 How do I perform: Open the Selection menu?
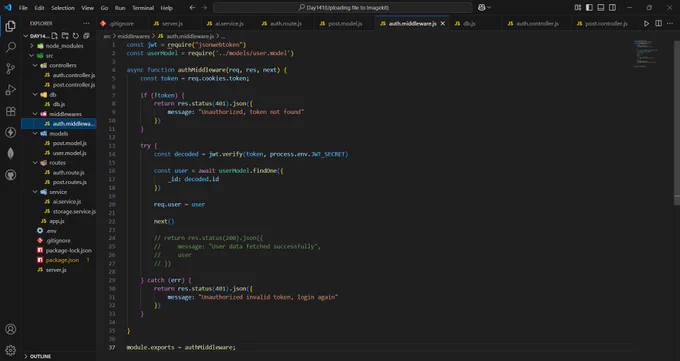pyautogui.click(x=63, y=7)
